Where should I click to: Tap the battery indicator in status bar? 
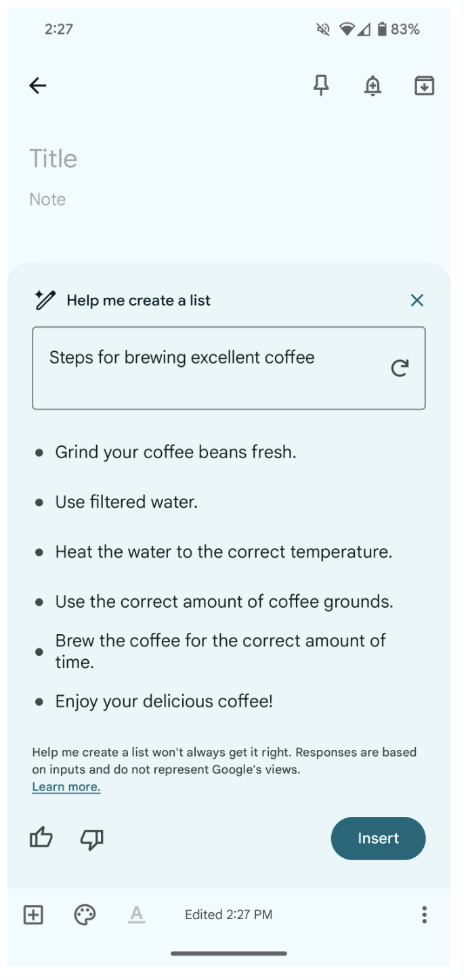[x=383, y=29]
